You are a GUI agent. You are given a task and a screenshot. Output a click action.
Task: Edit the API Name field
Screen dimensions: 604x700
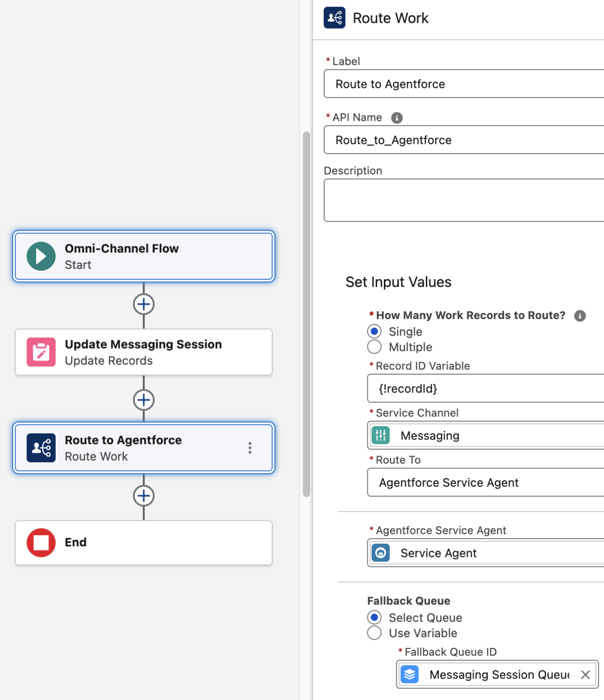(x=464, y=140)
